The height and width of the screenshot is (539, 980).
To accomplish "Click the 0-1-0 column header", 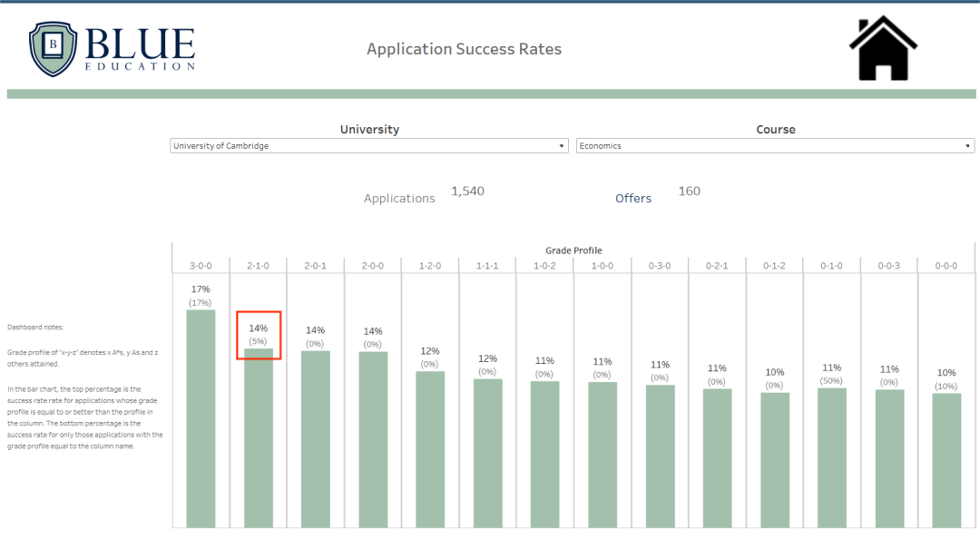I will [832, 266].
